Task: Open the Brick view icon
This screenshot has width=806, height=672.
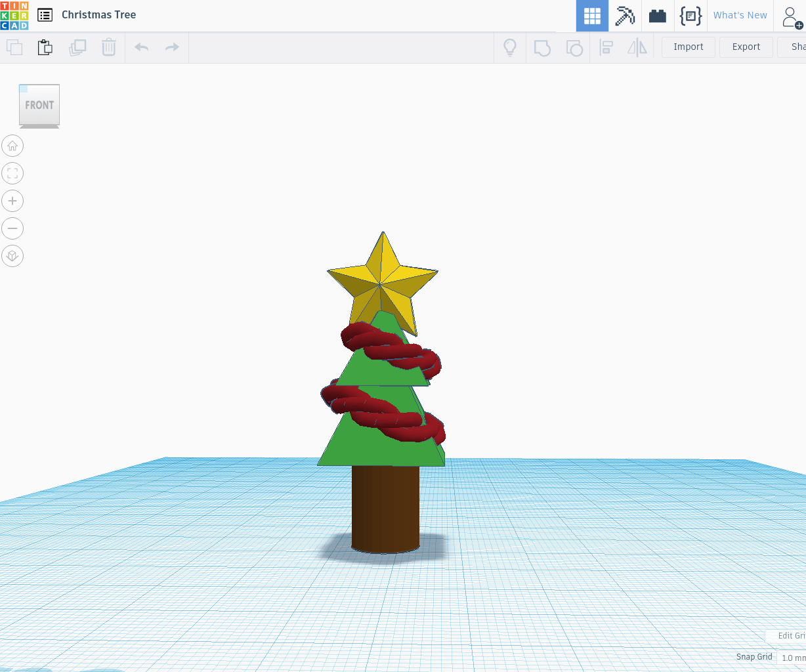Action: point(657,16)
